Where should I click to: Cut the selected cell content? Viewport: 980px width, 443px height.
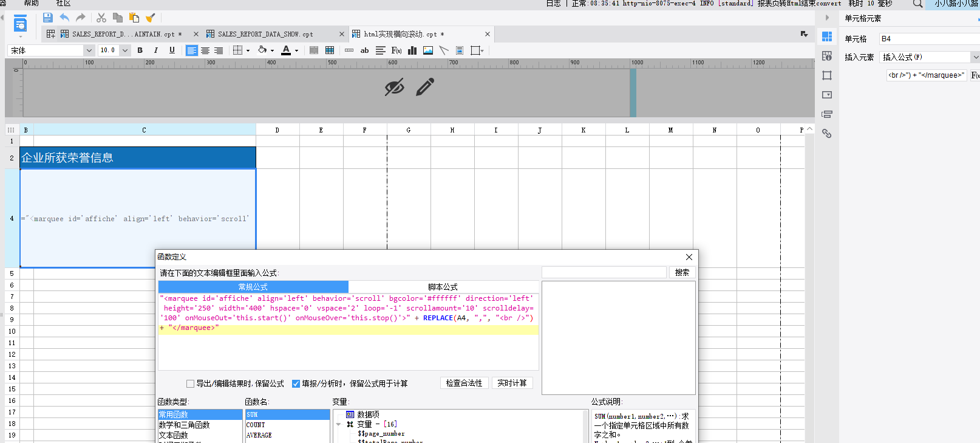point(101,18)
